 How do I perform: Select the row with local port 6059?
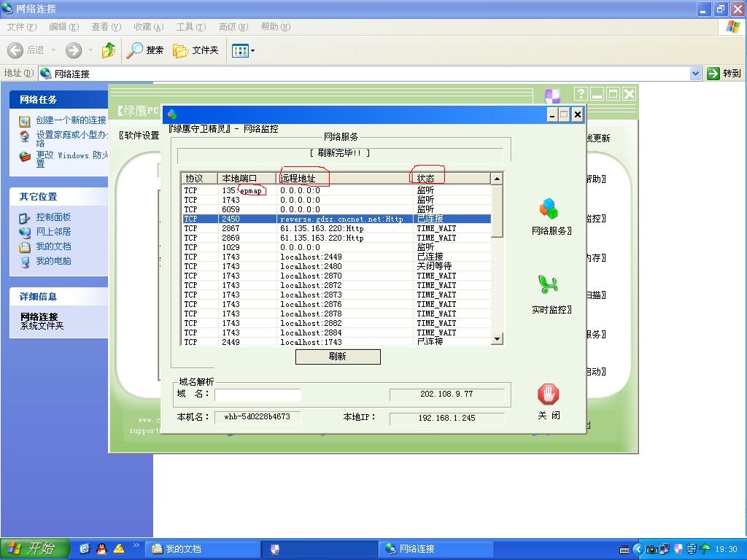(x=337, y=209)
